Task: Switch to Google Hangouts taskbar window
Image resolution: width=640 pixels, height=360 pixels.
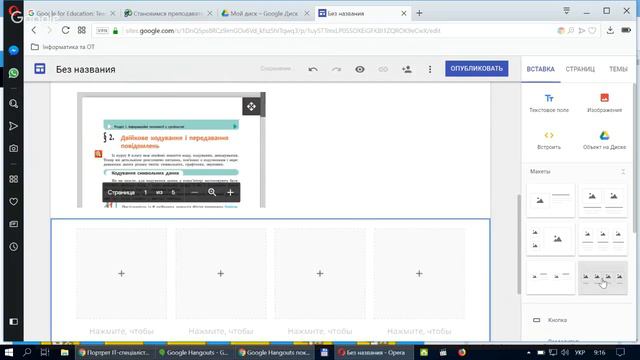Action: [x=193, y=352]
